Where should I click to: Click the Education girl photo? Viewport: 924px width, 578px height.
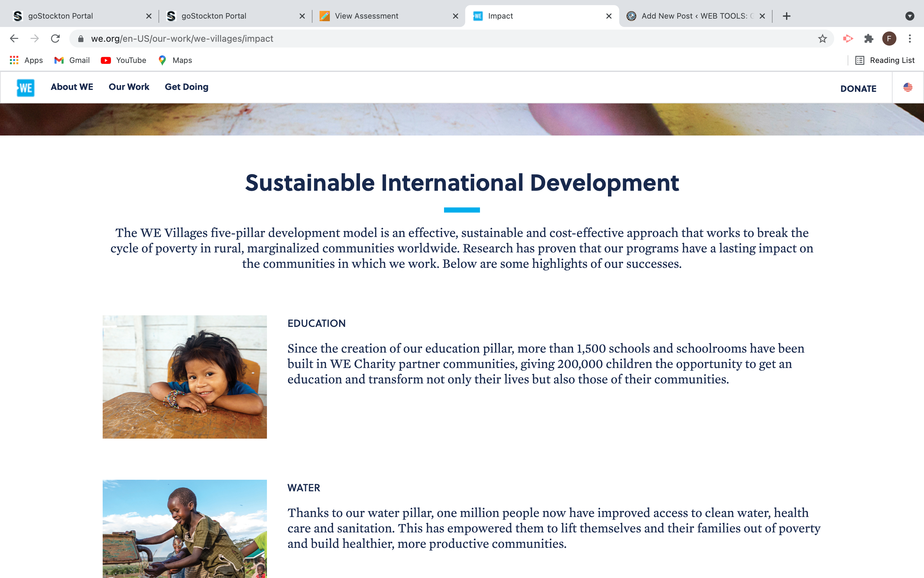click(185, 377)
